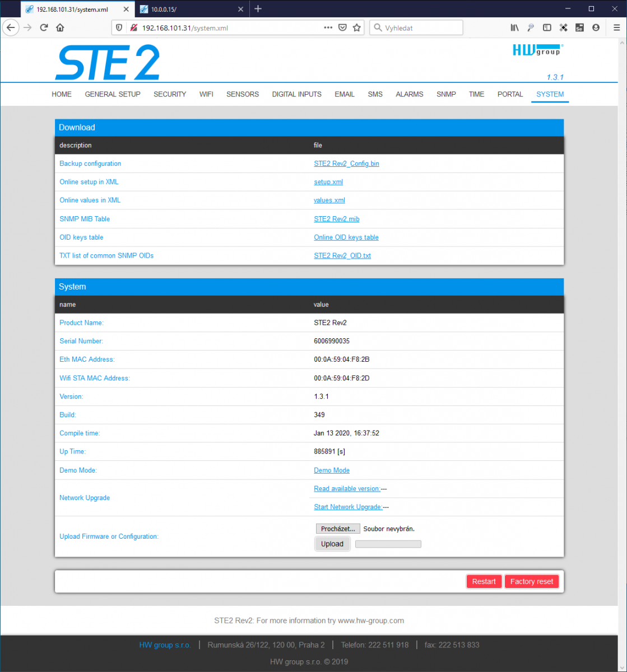Viewport: 627px width, 672px height.
Task: Go to the SNMP page
Action: pyautogui.click(x=446, y=94)
